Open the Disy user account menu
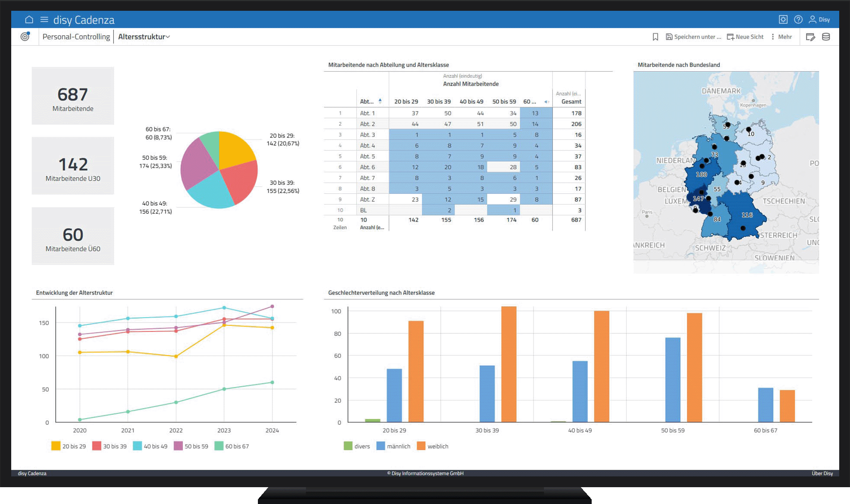 [x=819, y=19]
